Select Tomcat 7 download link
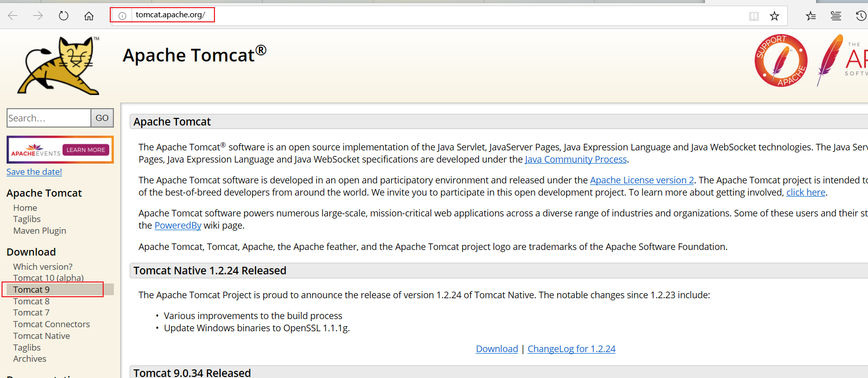This screenshot has width=868, height=378. 32,312
